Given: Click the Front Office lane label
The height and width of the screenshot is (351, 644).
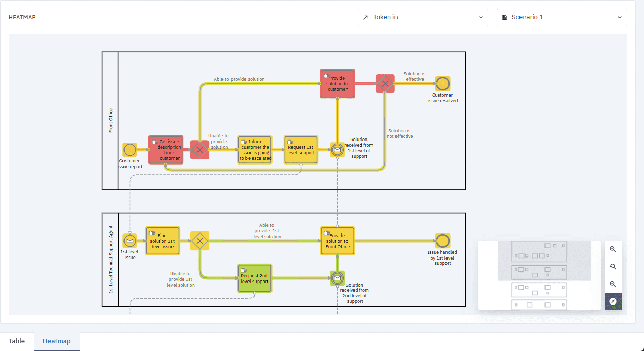Looking at the screenshot, I should (x=111, y=121).
